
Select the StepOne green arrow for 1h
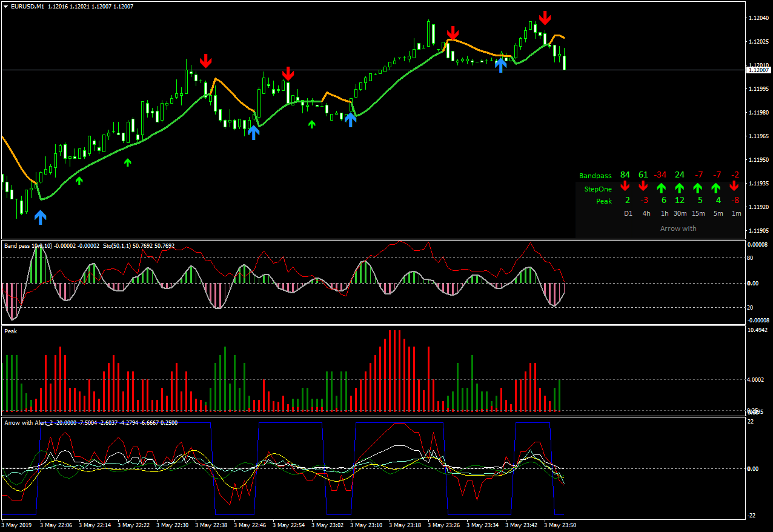coord(662,188)
